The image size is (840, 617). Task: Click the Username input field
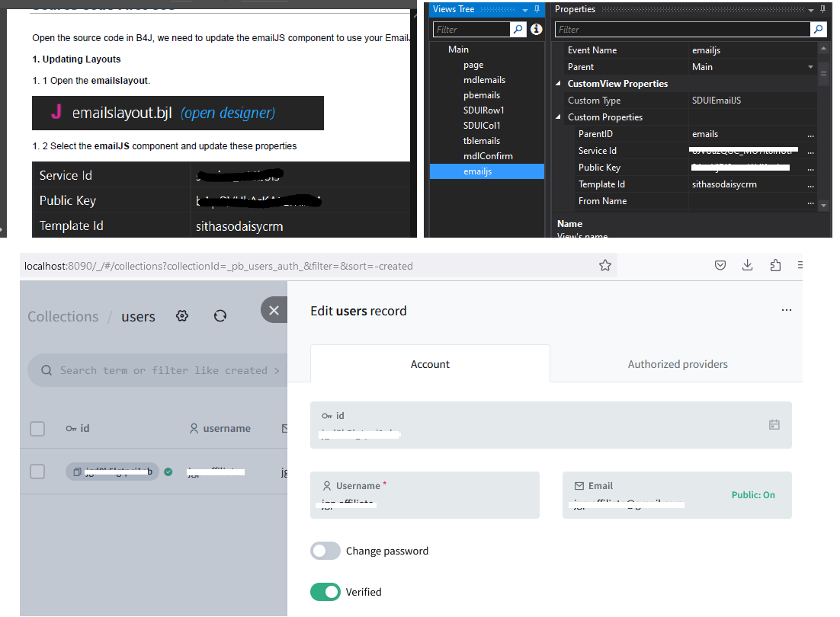(425, 495)
